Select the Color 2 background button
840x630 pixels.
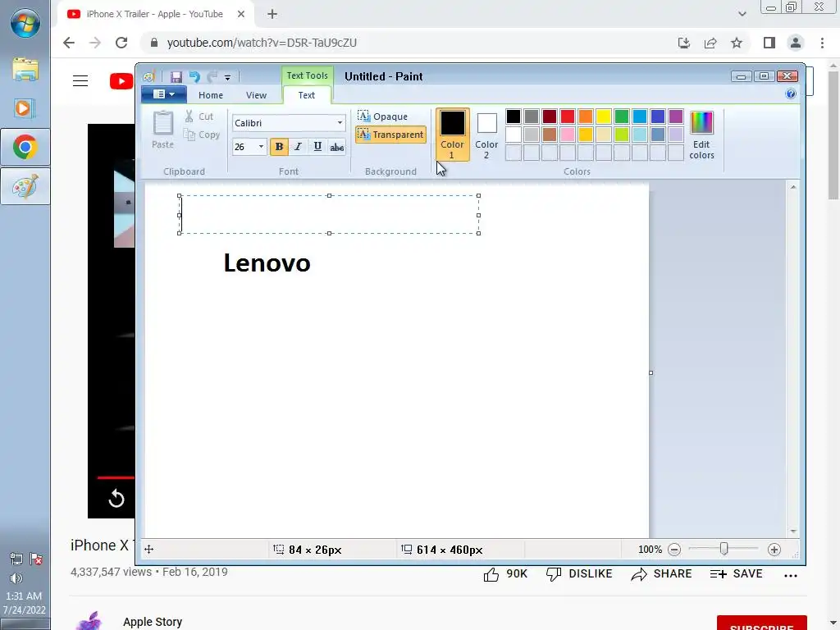pyautogui.click(x=486, y=135)
